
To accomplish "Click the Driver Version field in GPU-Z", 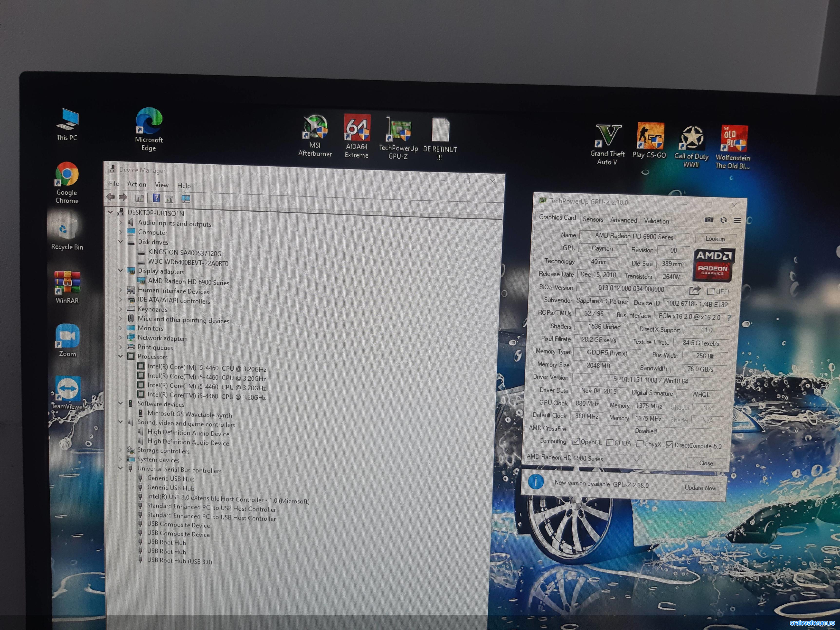I will [649, 380].
